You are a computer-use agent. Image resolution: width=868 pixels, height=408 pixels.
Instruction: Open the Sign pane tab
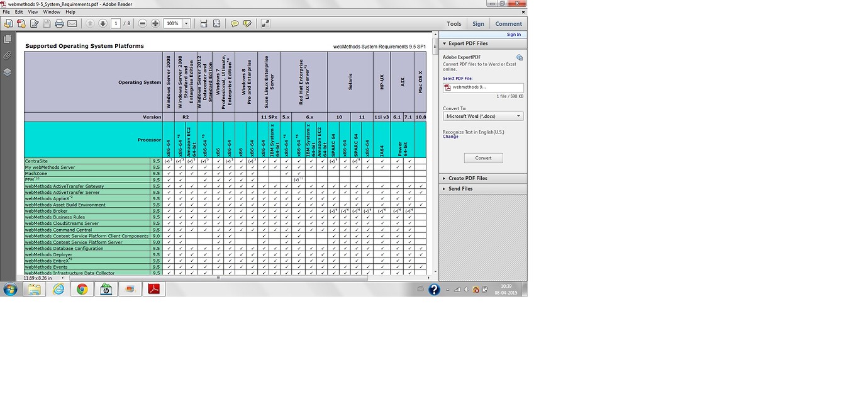(479, 24)
